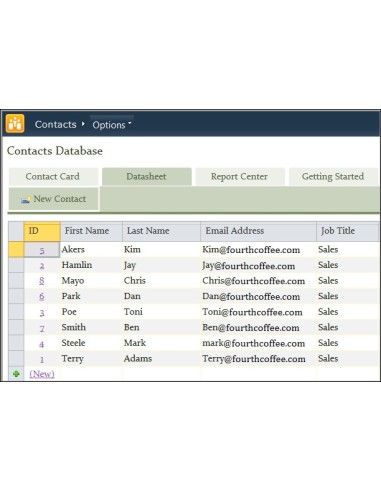The height and width of the screenshot is (492, 381).
Task: Select the Last Name column header
Action: (x=161, y=231)
